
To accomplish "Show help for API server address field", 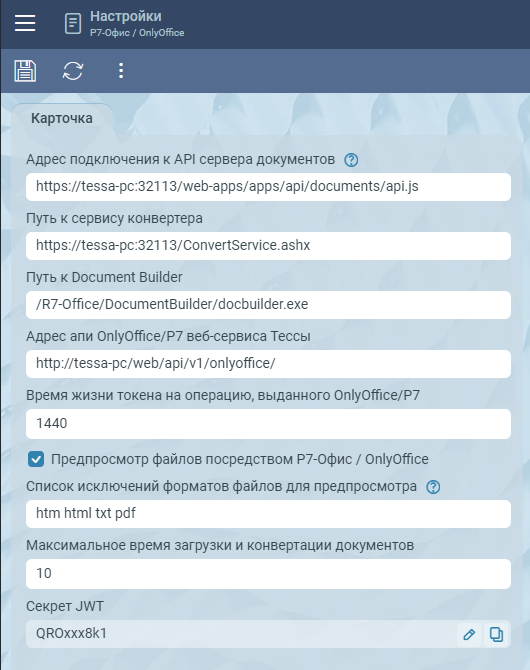I will click(351, 160).
